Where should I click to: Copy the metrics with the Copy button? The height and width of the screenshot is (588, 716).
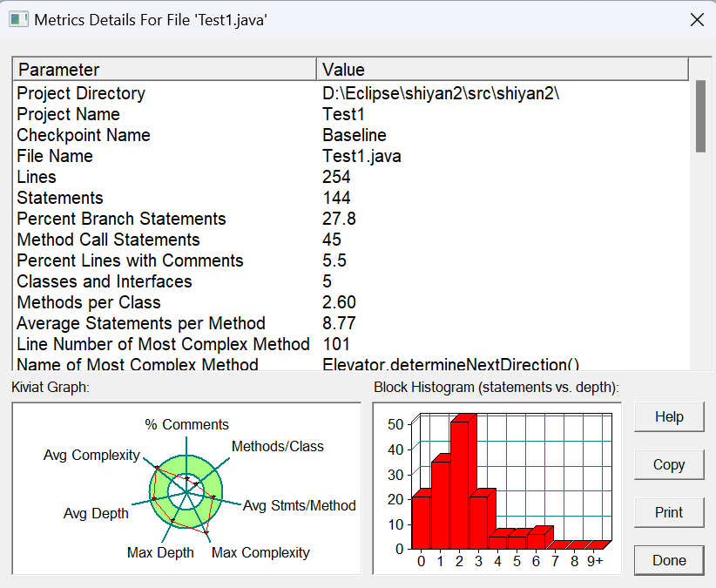669,465
